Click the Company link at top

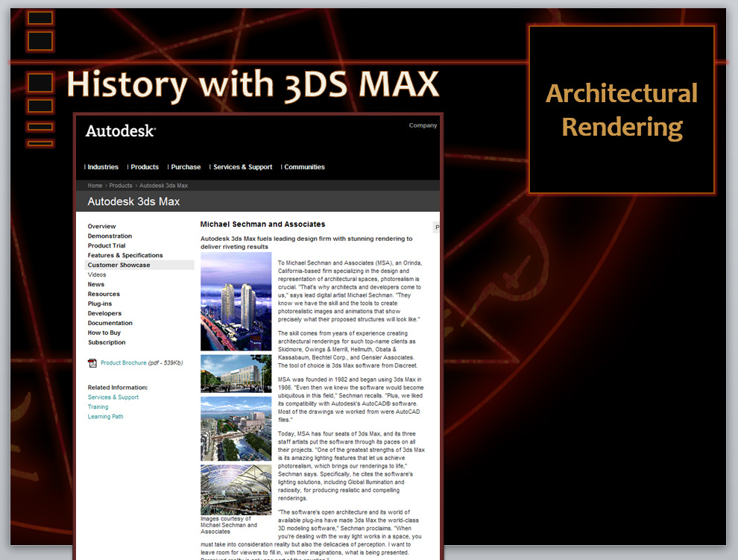(x=423, y=125)
